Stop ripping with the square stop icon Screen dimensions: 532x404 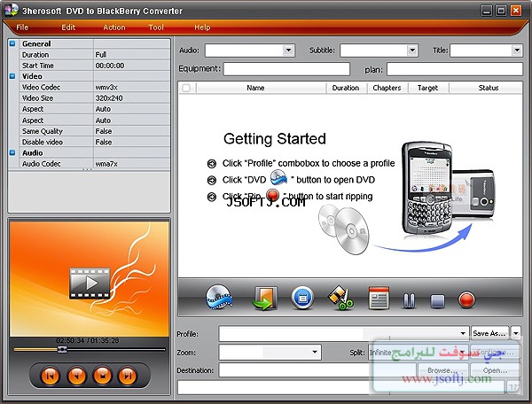coord(437,300)
